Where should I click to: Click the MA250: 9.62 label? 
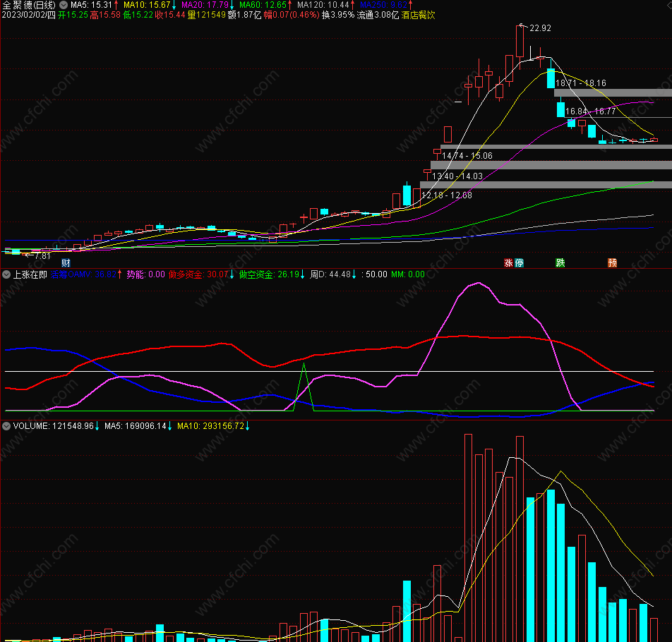tap(383, 5)
